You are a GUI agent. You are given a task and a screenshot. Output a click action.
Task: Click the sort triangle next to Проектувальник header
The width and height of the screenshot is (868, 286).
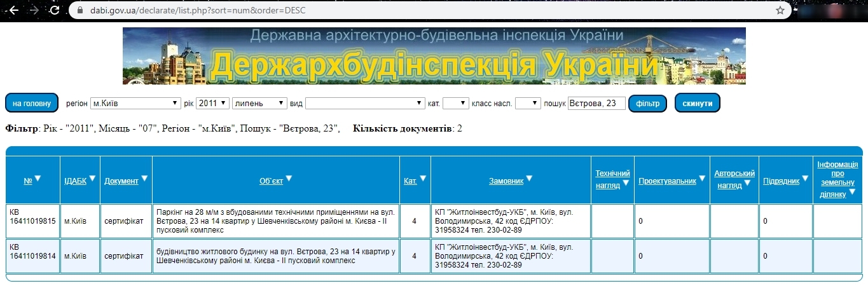point(702,179)
